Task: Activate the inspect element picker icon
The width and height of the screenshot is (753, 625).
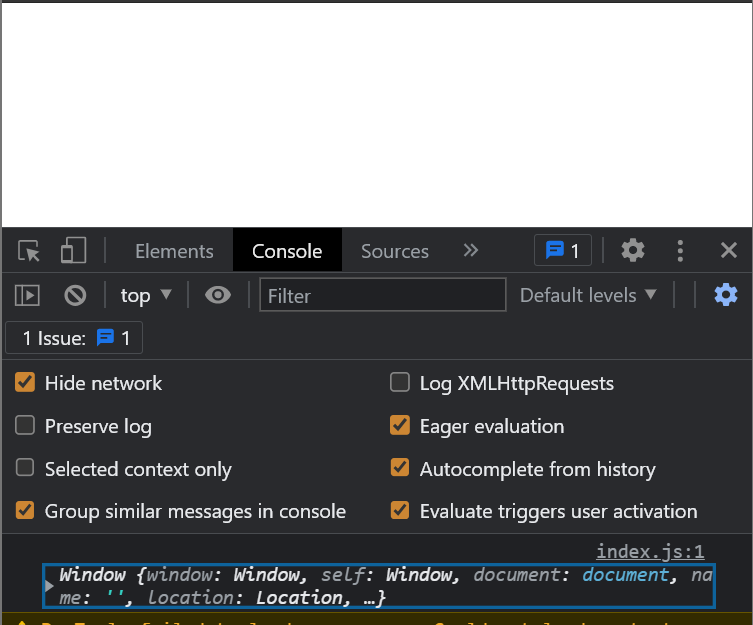Action: [29, 251]
